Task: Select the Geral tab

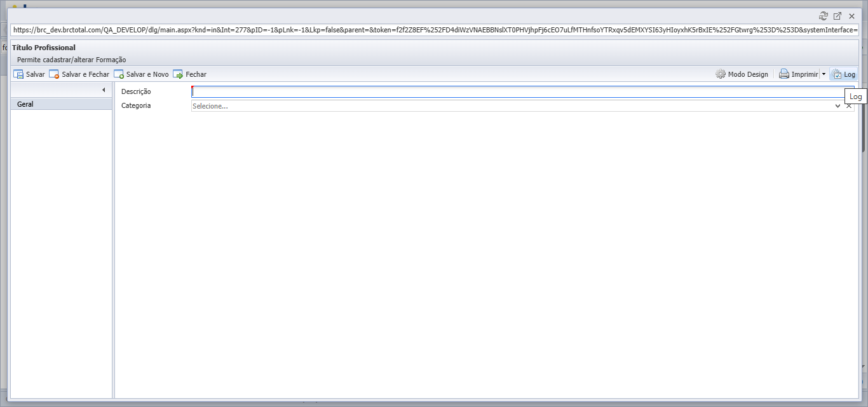Action: point(62,104)
